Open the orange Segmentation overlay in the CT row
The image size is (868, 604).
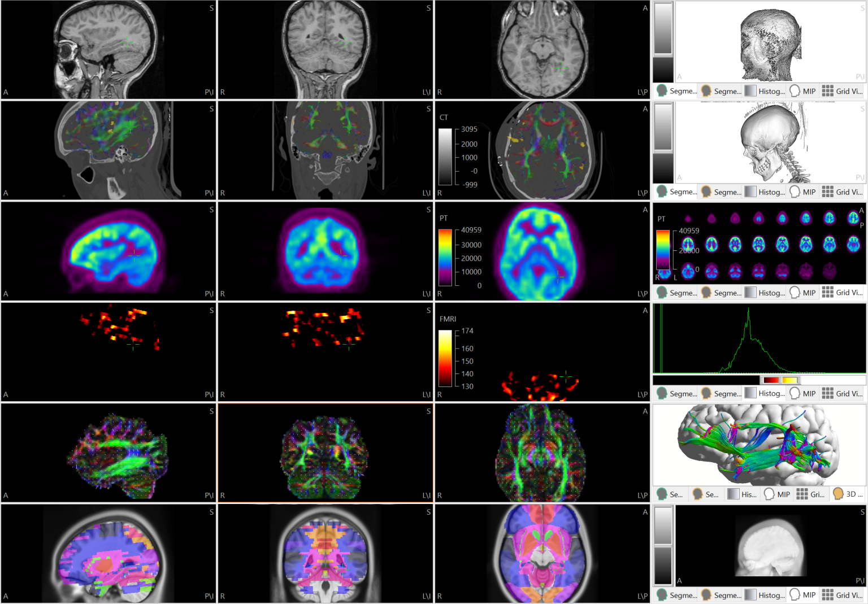(706, 192)
